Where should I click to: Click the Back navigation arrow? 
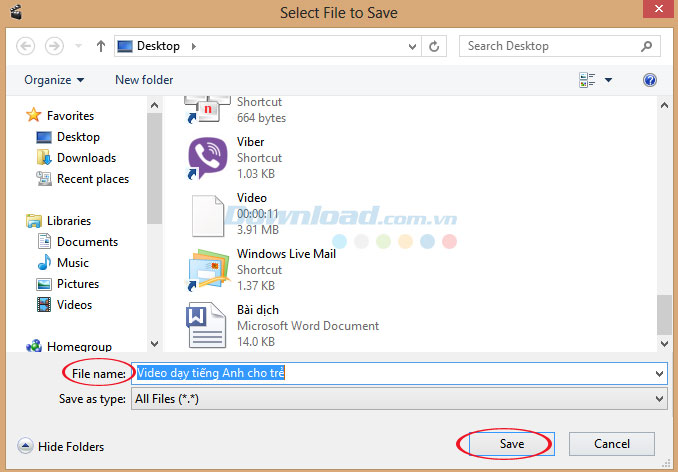pyautogui.click(x=26, y=46)
